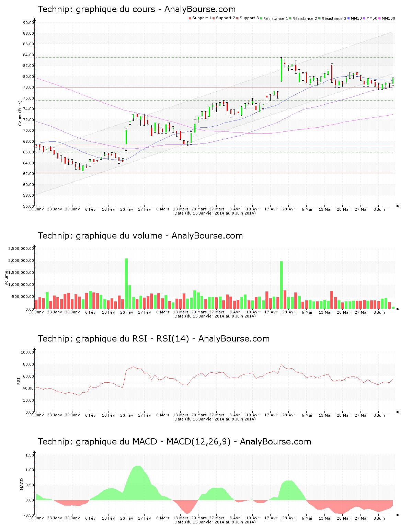Viewport: 412px width, 532px height.
Task: Click '28 Avr' date on price chart
Action: coord(289,209)
